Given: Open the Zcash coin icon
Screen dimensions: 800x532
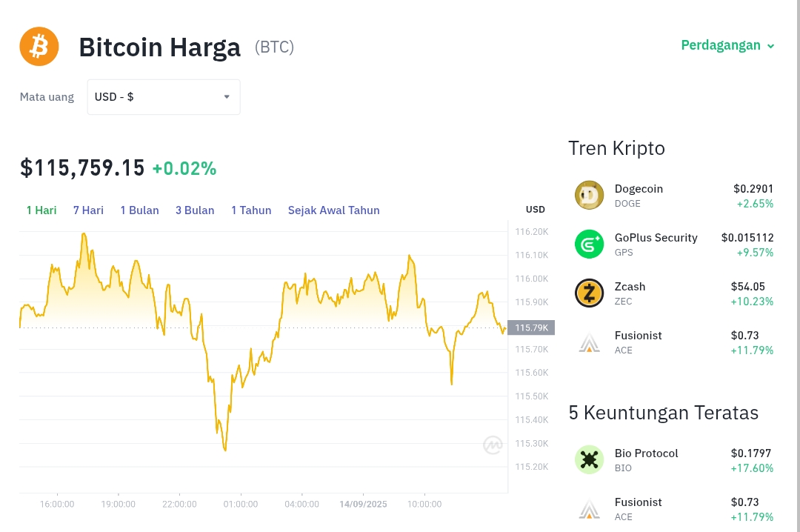Looking at the screenshot, I should [x=590, y=293].
